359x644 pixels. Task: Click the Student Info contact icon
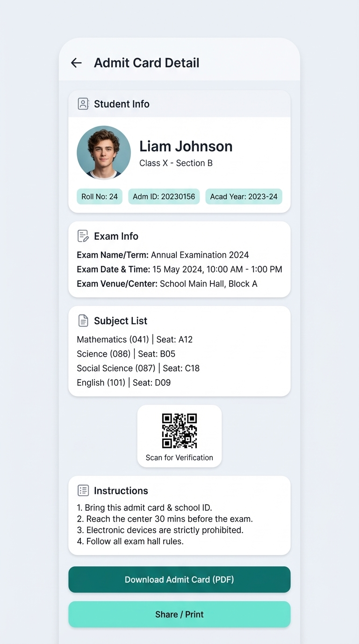click(x=83, y=104)
